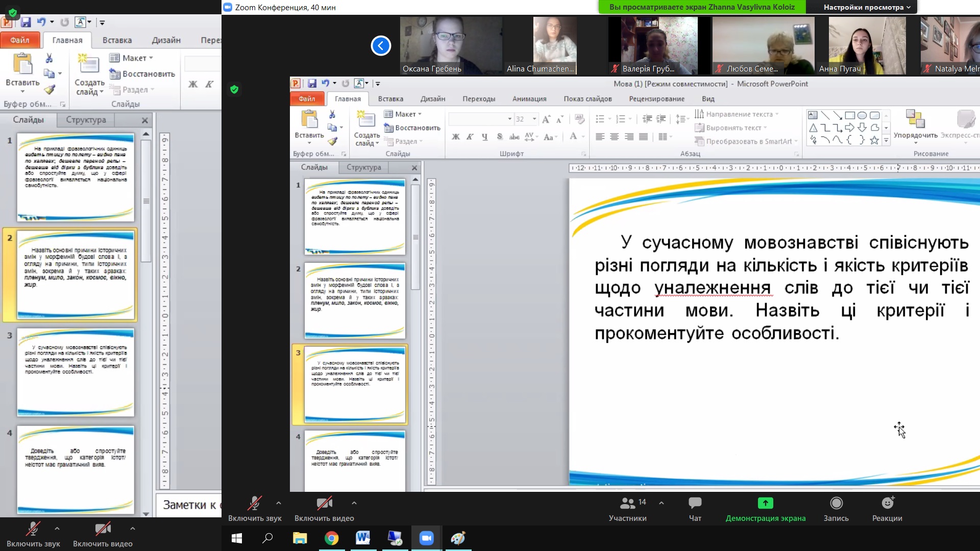This screenshot has width=980, height=551.
Task: Click the orange Файл button
Action: 20,40
